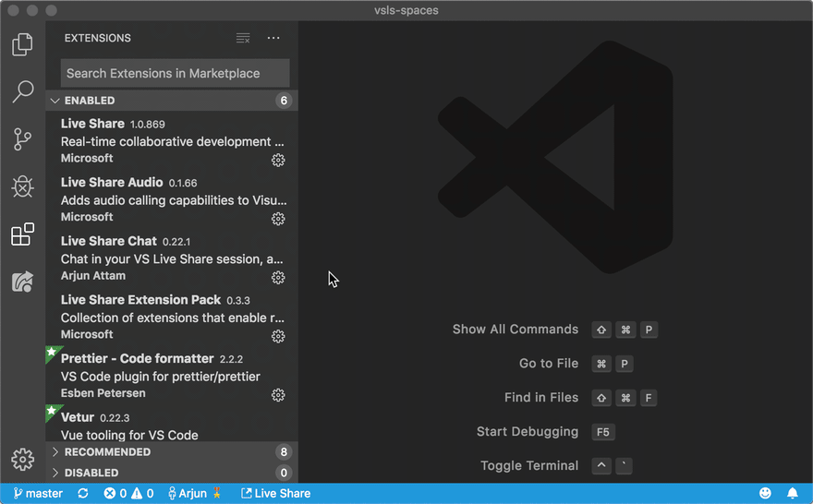Image resolution: width=813 pixels, height=504 pixels.
Task: Click the Extensions panel title
Action: [98, 38]
